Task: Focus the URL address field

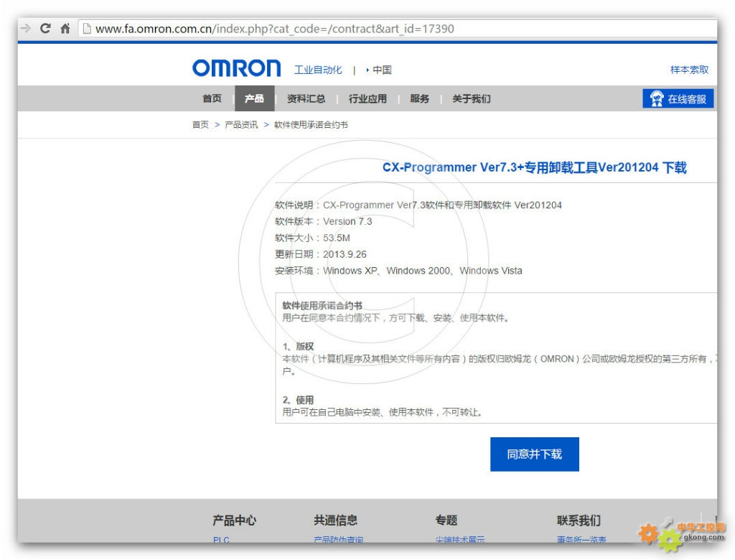Action: [x=398, y=29]
